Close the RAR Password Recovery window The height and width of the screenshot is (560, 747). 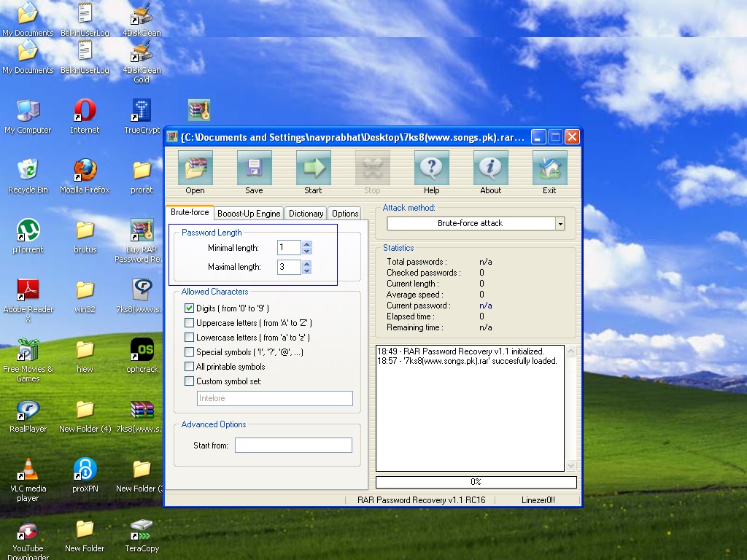click(x=572, y=138)
